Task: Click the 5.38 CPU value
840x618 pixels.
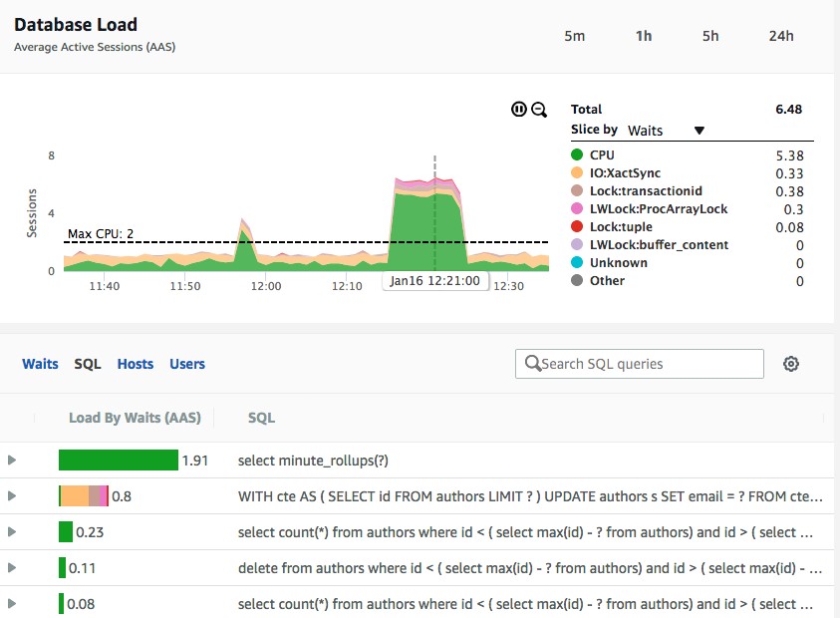Action: tap(789, 155)
